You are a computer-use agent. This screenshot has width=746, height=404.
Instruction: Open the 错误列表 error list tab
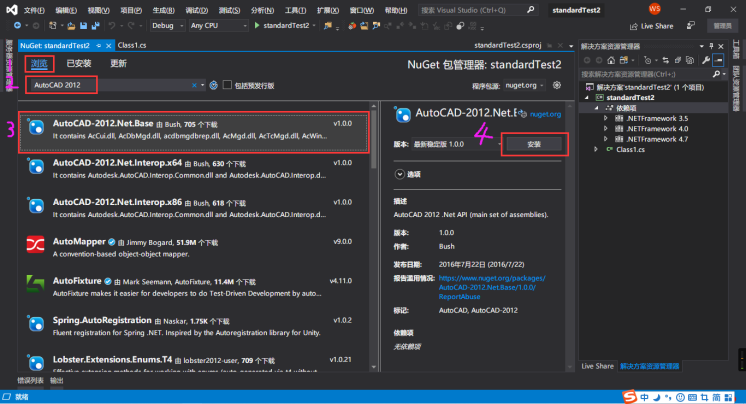30,380
